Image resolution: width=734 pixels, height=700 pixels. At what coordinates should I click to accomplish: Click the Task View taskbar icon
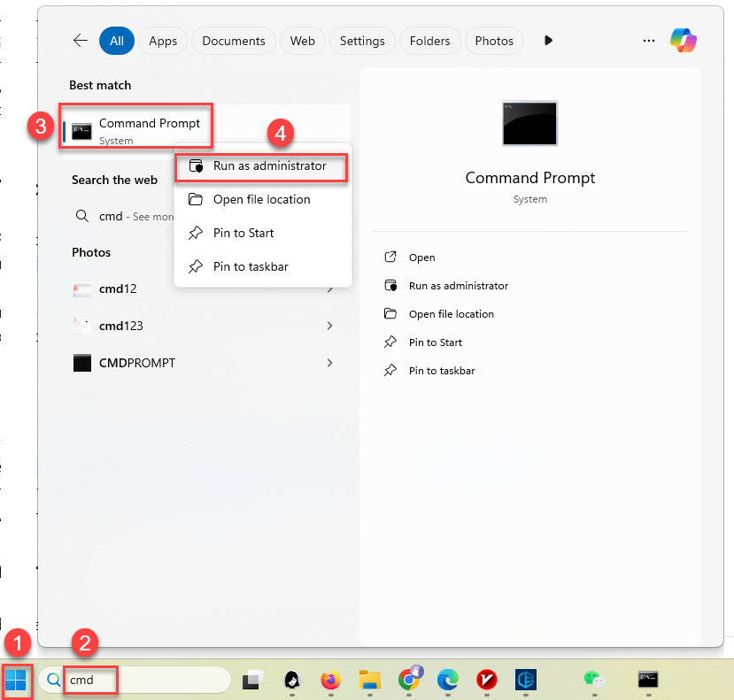tap(253, 680)
